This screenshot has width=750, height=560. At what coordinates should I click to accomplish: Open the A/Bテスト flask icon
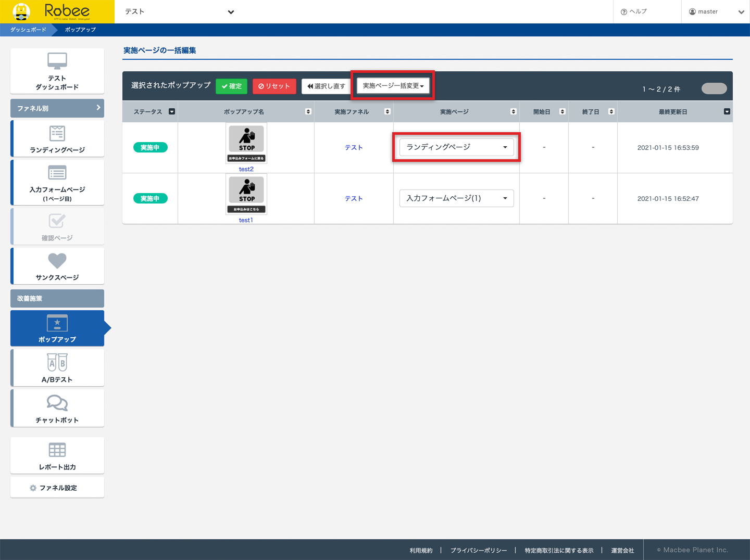point(57,363)
